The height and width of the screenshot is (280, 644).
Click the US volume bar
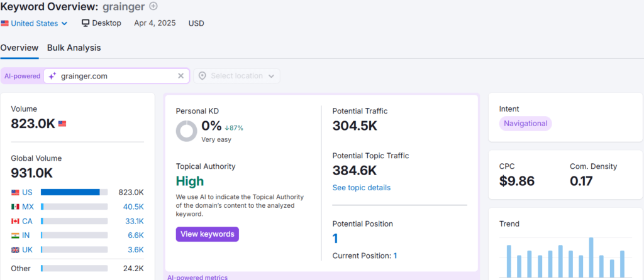[74, 192]
